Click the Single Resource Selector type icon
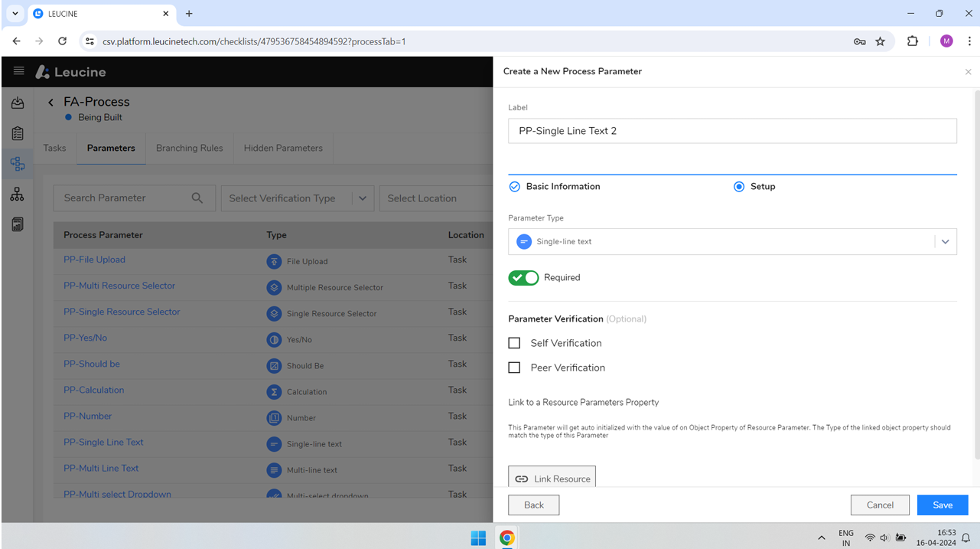Image resolution: width=980 pixels, height=549 pixels. [274, 313]
